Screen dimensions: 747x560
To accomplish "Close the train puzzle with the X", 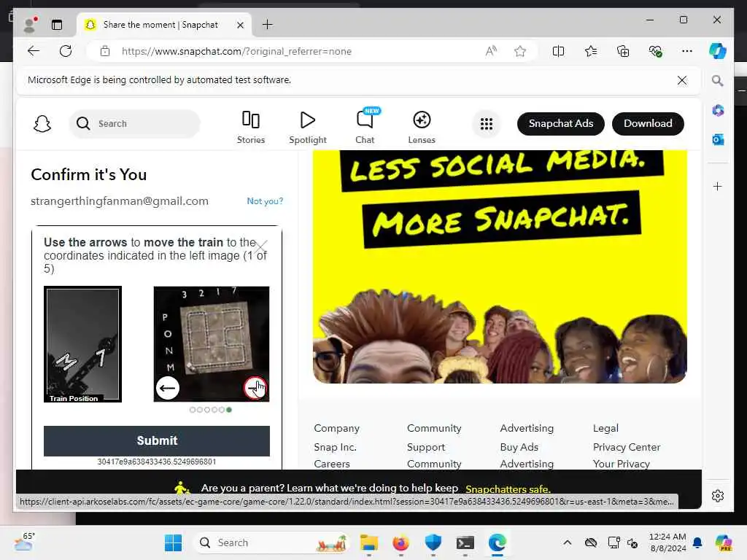I will click(x=261, y=246).
